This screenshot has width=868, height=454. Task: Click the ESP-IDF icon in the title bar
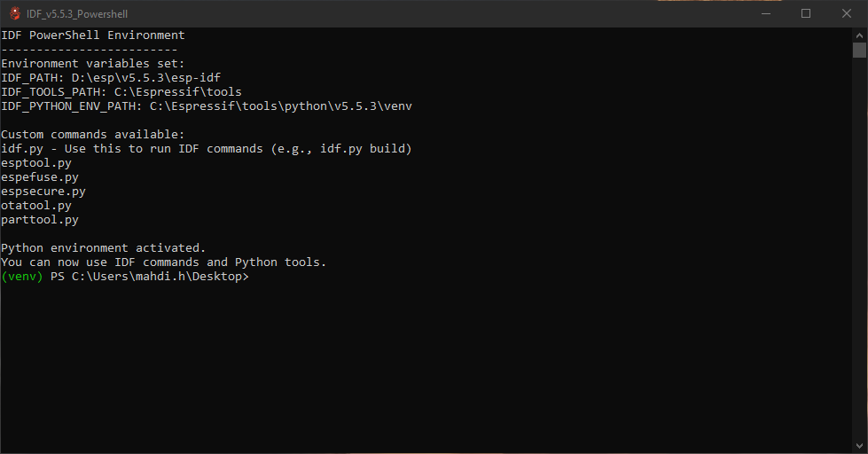(14, 13)
